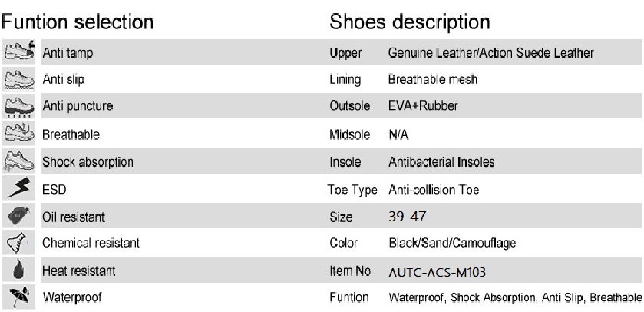Select the Anti puncture shoe icon
This screenshot has height=312, width=644.
tap(19, 107)
